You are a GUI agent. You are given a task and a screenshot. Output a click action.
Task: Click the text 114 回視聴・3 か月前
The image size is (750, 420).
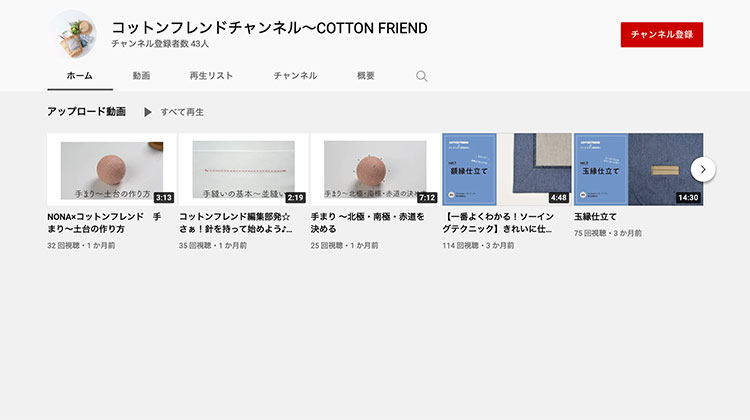click(x=478, y=245)
